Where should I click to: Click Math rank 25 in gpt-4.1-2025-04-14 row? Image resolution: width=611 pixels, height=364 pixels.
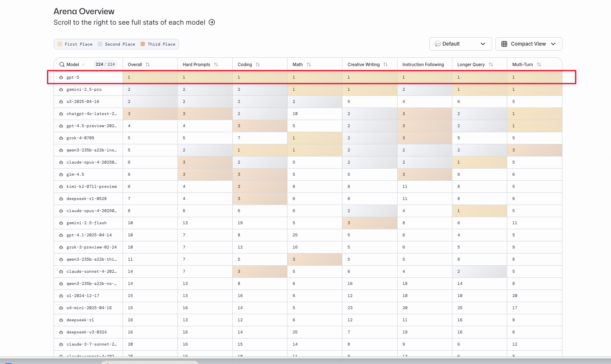(295, 235)
